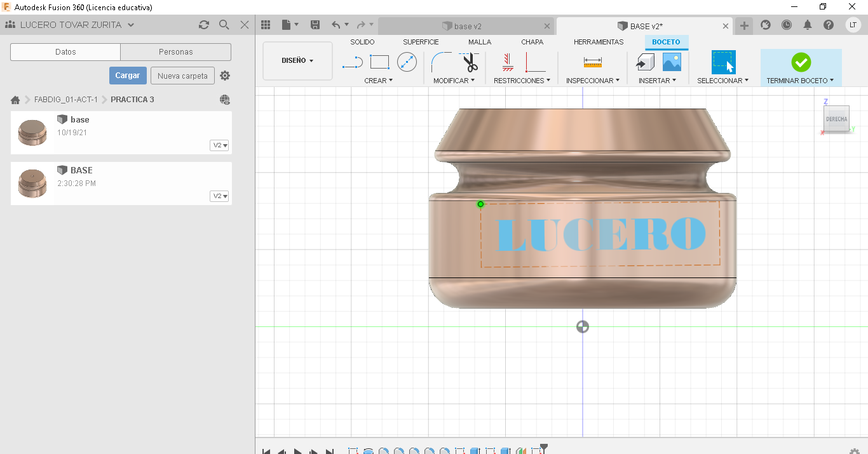Expand the RESTRICCIONES menu
The width and height of the screenshot is (868, 454).
(522, 81)
